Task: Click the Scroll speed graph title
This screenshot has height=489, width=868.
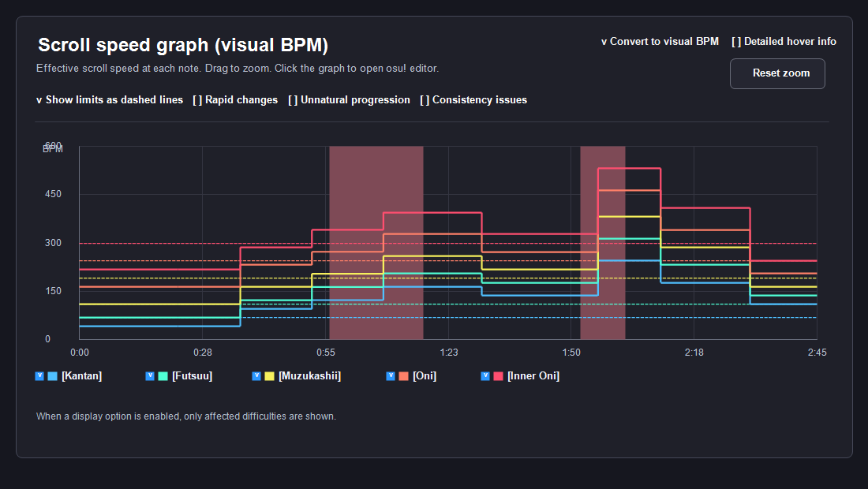Action: [183, 45]
